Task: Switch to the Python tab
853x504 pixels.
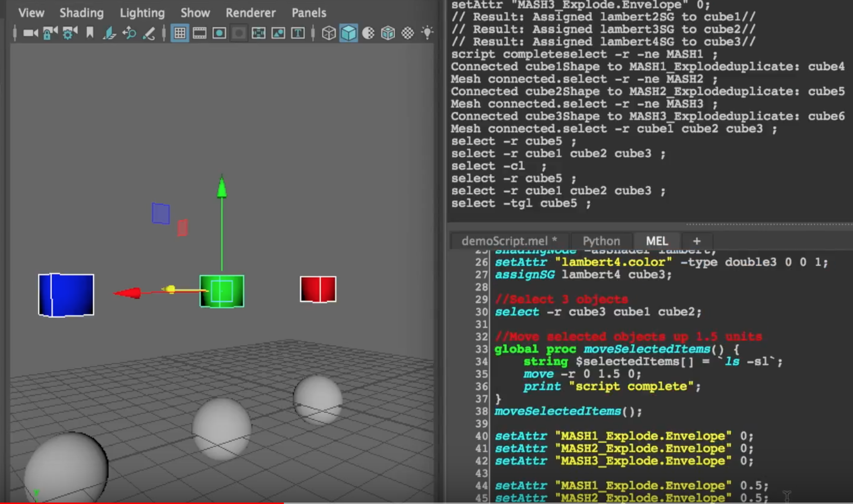Action: click(601, 241)
